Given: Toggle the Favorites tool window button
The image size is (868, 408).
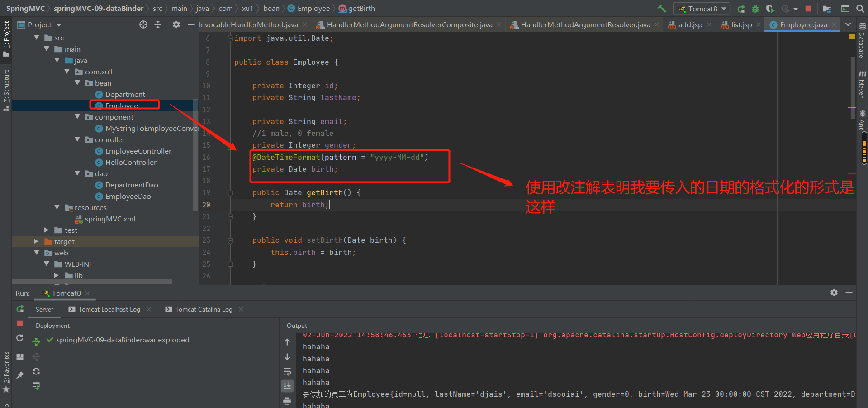Looking at the screenshot, I should (x=6, y=372).
